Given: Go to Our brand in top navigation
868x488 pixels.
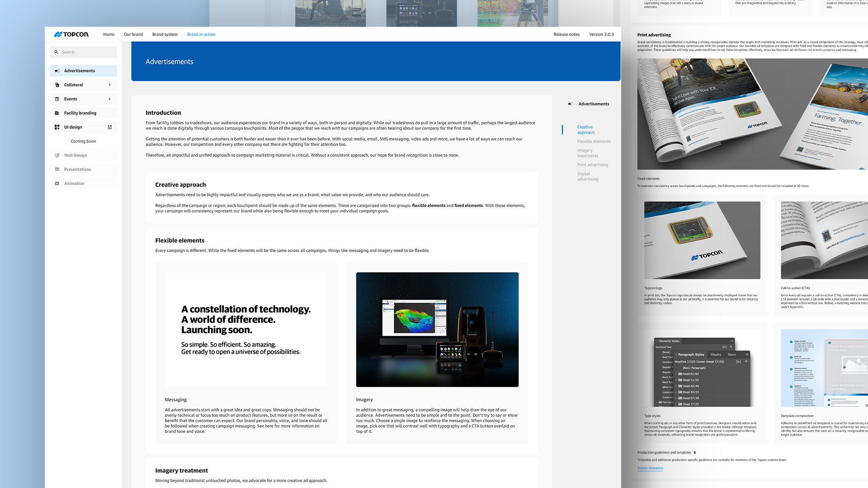Looking at the screenshot, I should coord(133,34).
